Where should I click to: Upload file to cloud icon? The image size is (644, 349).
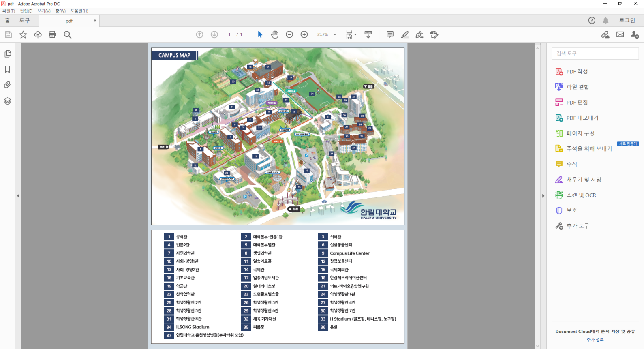(38, 35)
